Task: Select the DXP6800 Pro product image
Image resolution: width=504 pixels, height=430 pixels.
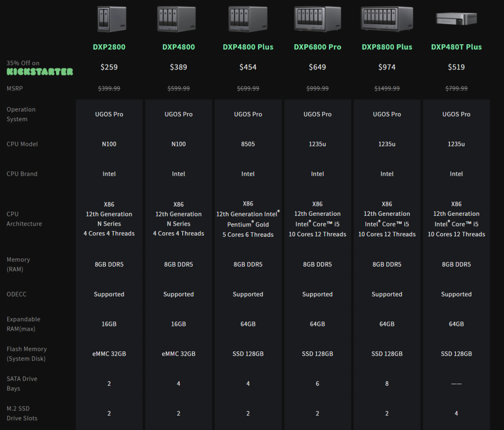Action: [317, 20]
